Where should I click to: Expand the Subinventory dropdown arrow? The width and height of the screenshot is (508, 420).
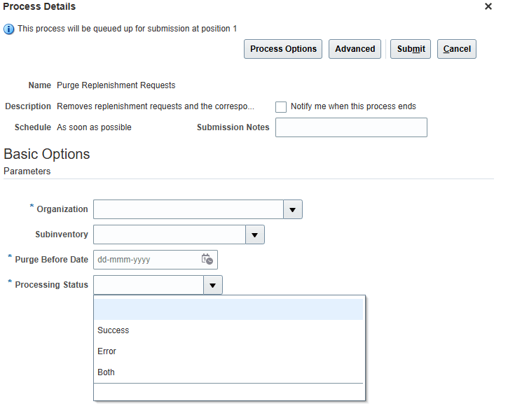(x=255, y=234)
